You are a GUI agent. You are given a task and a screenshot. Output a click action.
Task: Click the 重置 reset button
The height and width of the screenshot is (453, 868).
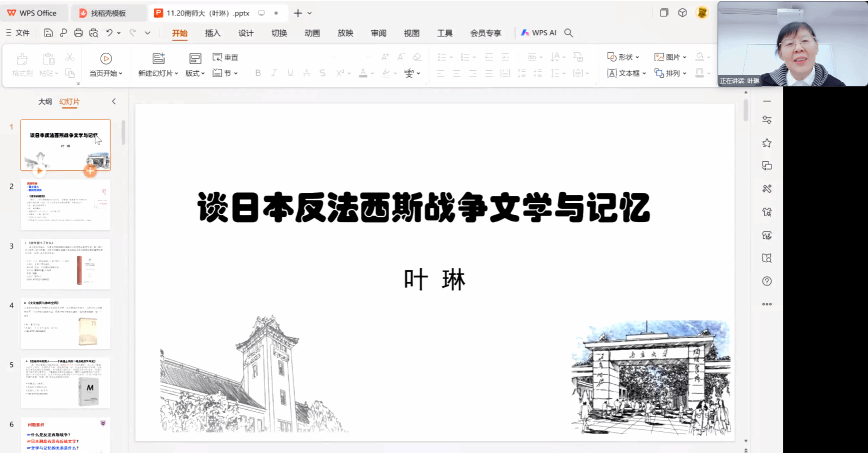click(x=225, y=57)
